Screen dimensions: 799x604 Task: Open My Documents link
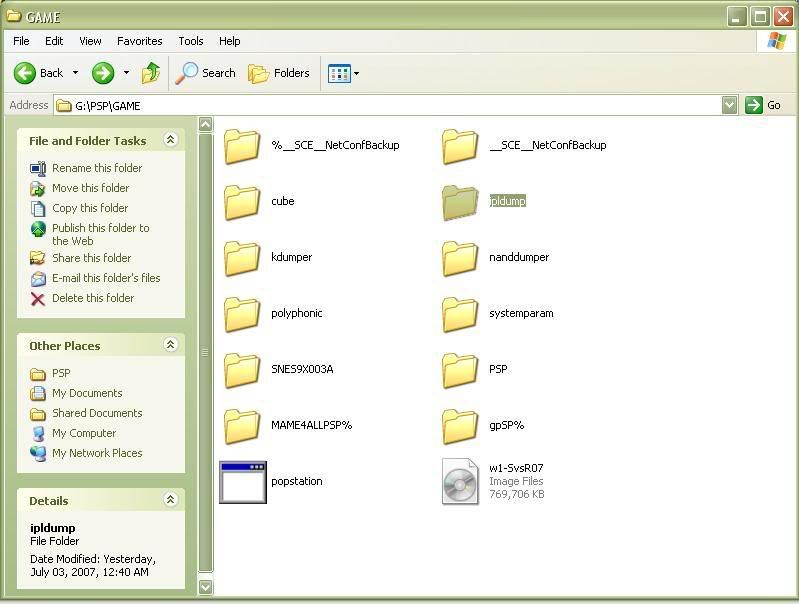87,393
